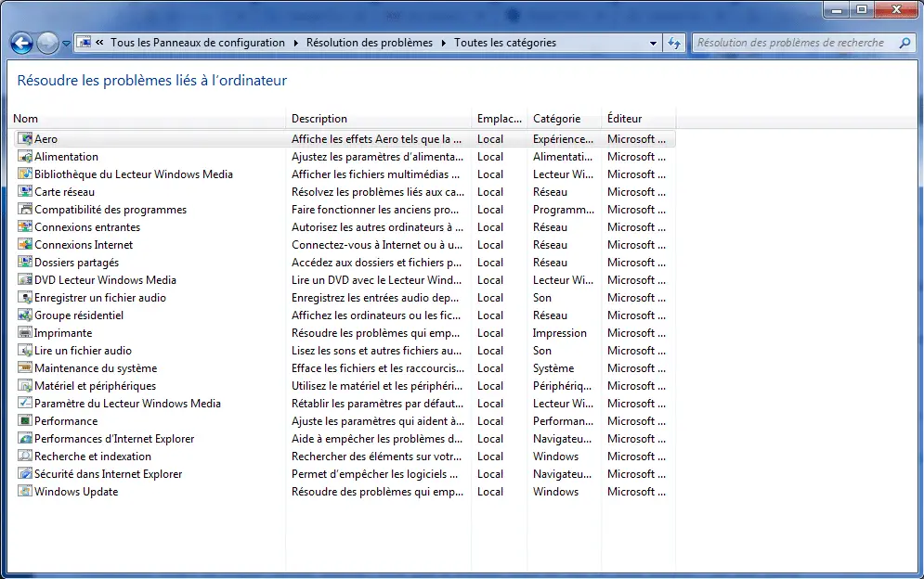Click the Connexions Internet icon
924x579 pixels.
pyautogui.click(x=25, y=245)
